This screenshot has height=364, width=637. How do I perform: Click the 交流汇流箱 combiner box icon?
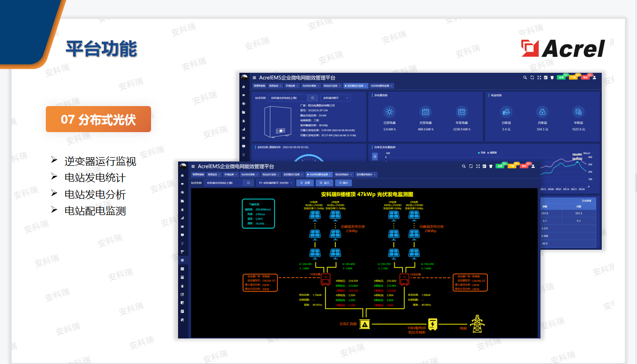click(365, 325)
